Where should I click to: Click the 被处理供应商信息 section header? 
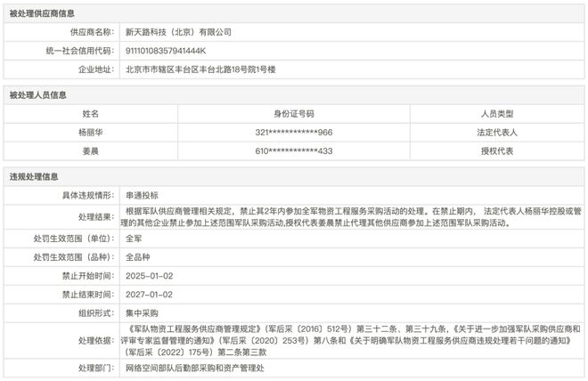42,13
